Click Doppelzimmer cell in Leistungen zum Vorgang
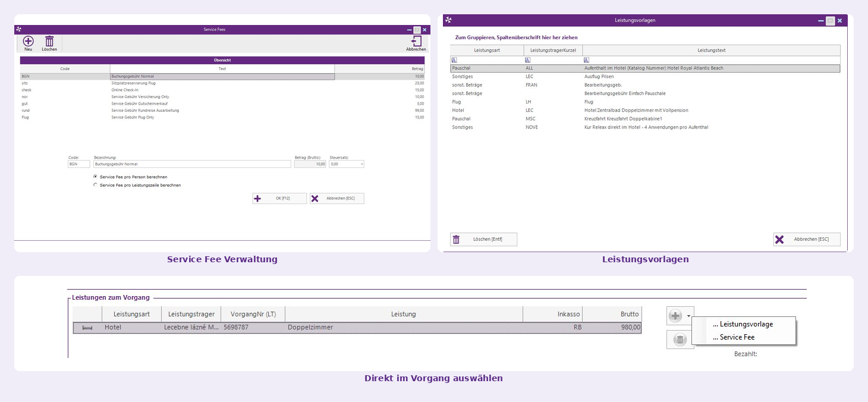The image size is (868, 402). (x=404, y=328)
